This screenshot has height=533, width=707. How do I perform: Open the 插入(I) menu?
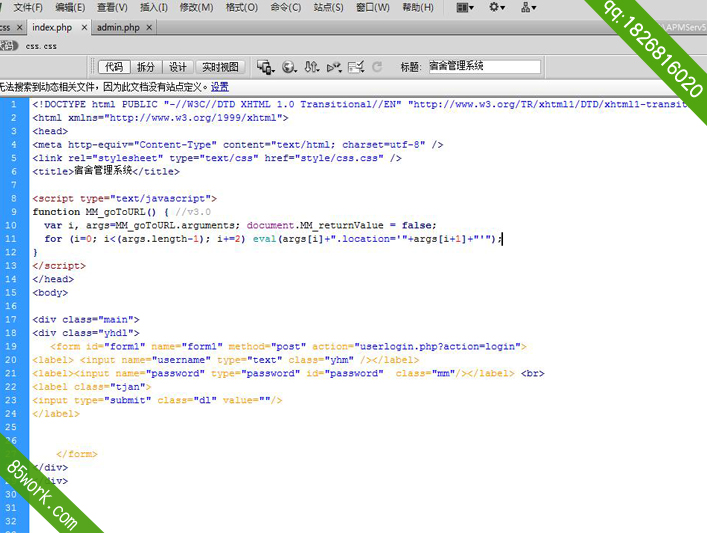[x=154, y=8]
